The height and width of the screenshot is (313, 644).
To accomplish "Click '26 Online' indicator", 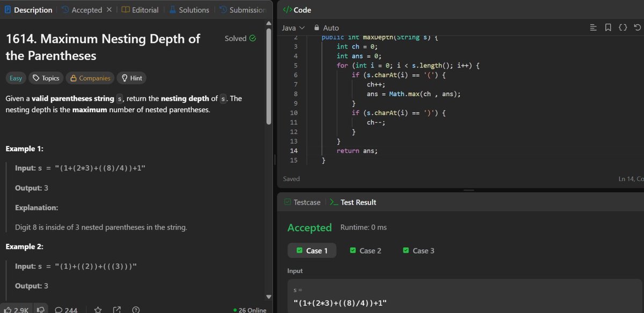I will coord(250,310).
